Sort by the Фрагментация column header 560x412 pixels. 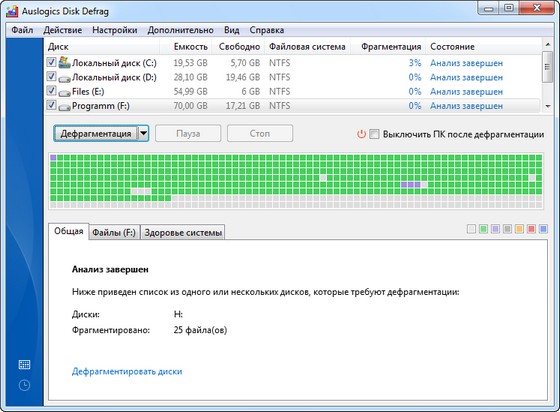389,47
